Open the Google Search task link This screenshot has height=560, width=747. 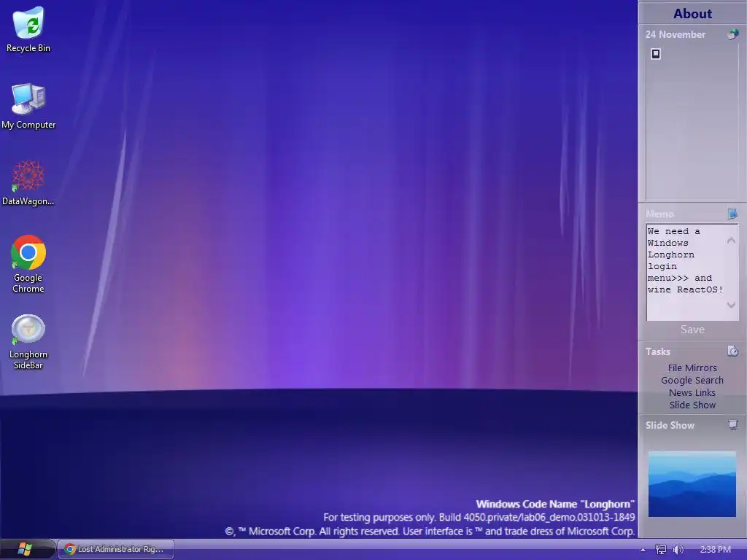click(692, 380)
